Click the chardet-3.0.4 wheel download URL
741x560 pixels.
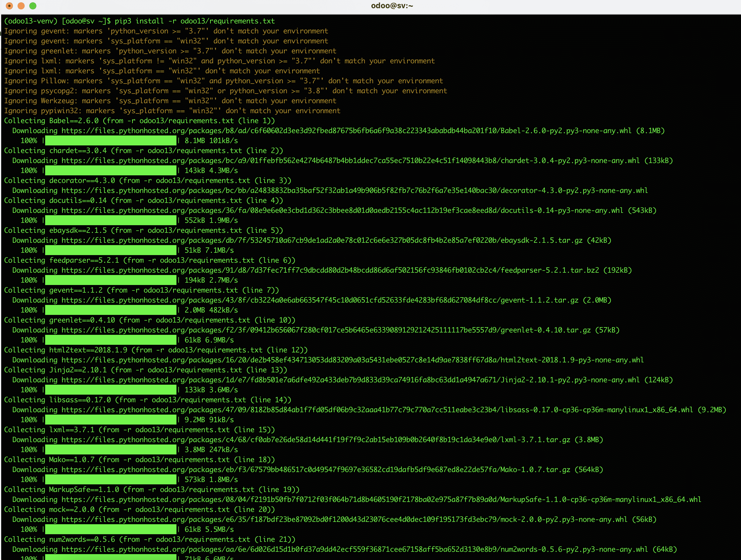point(350,161)
